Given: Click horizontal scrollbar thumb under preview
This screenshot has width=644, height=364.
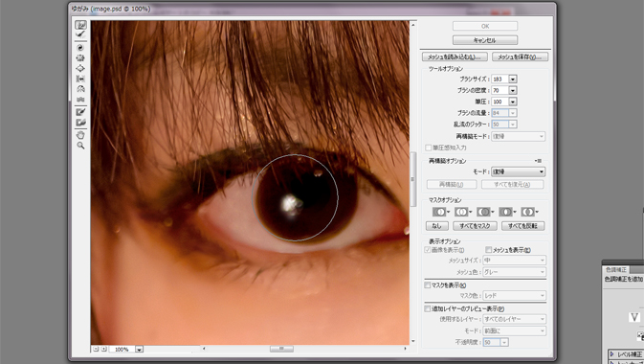Looking at the screenshot, I should (281, 349).
